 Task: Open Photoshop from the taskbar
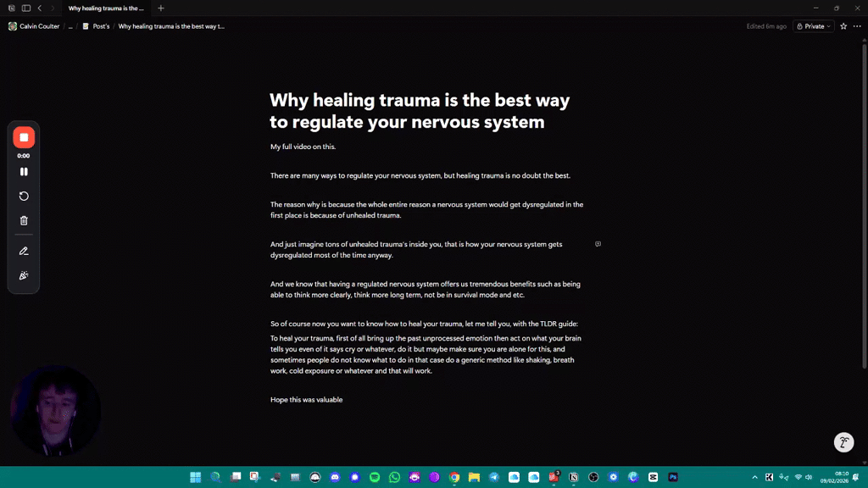(x=673, y=477)
